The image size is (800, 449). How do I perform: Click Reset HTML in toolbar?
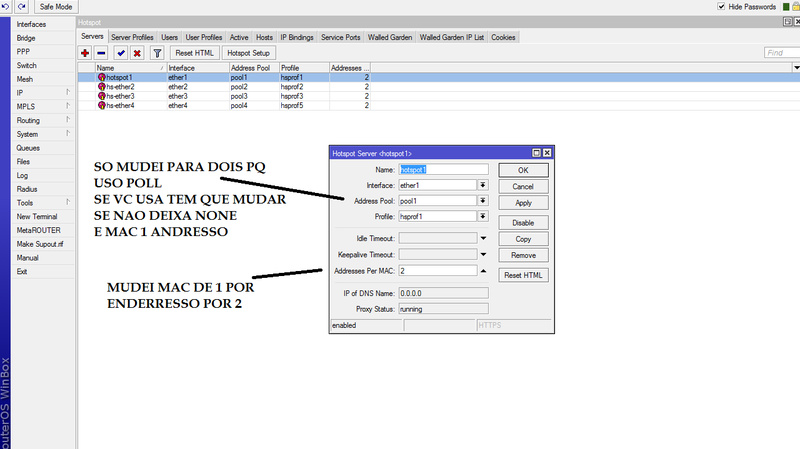pos(194,53)
